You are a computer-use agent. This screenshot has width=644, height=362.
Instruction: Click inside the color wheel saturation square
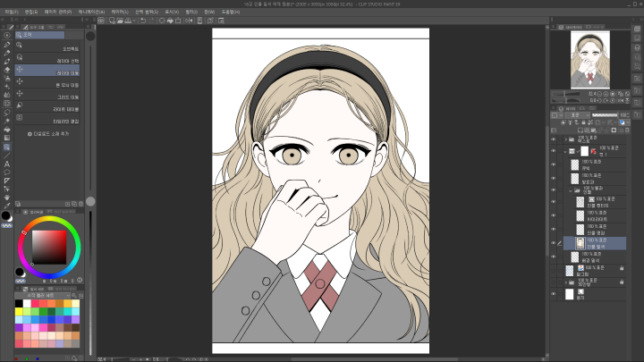pos(49,247)
